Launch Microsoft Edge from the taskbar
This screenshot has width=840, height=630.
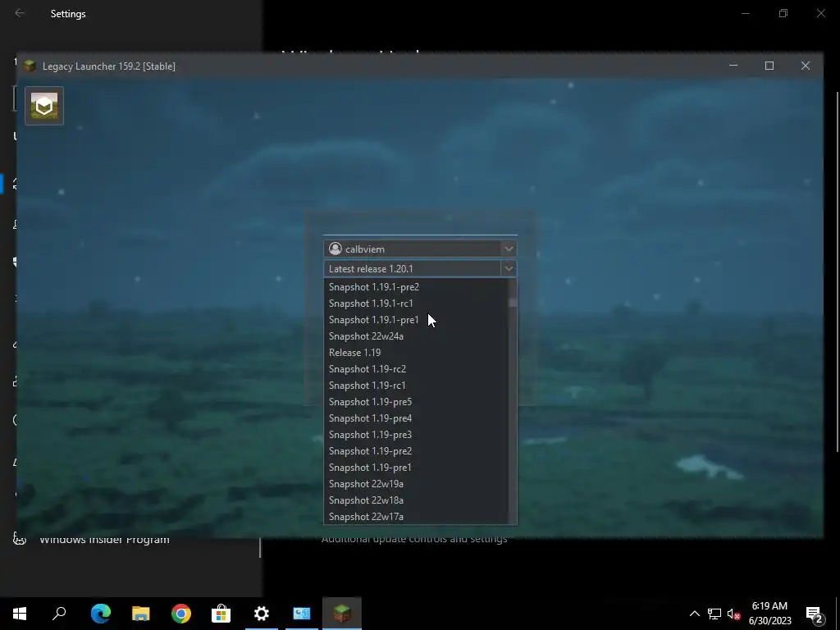click(101, 614)
